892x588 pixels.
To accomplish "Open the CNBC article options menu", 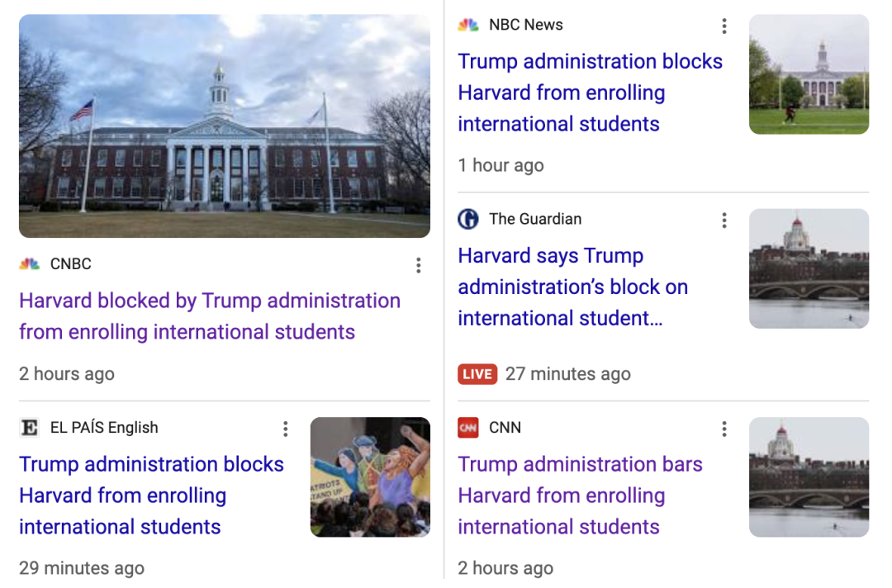I will tap(418, 265).
